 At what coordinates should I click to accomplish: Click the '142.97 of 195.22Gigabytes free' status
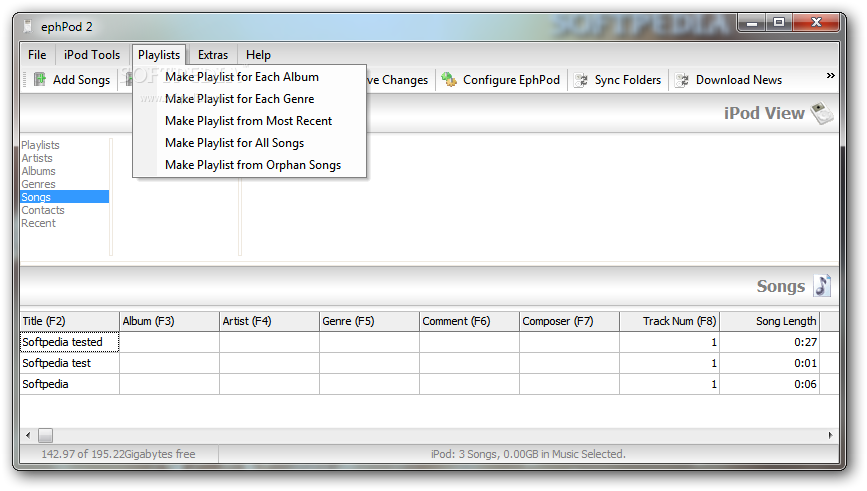118,454
